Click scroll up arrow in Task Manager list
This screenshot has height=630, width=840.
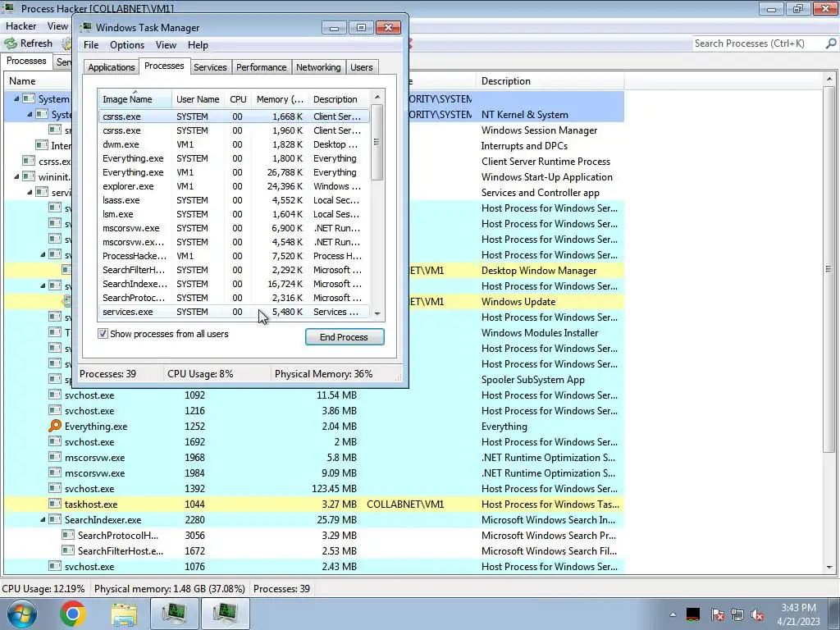tap(377, 97)
